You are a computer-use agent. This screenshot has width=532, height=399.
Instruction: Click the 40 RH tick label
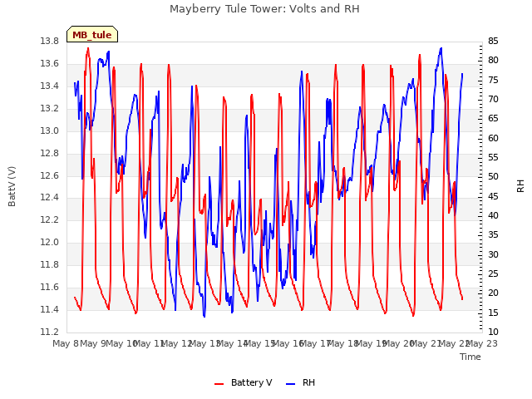point(493,216)
